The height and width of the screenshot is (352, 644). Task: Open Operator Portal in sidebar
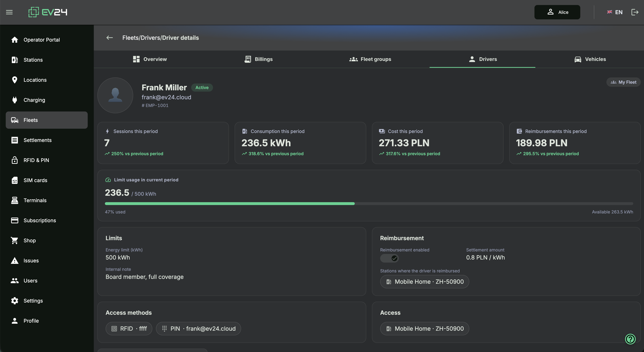click(x=47, y=40)
